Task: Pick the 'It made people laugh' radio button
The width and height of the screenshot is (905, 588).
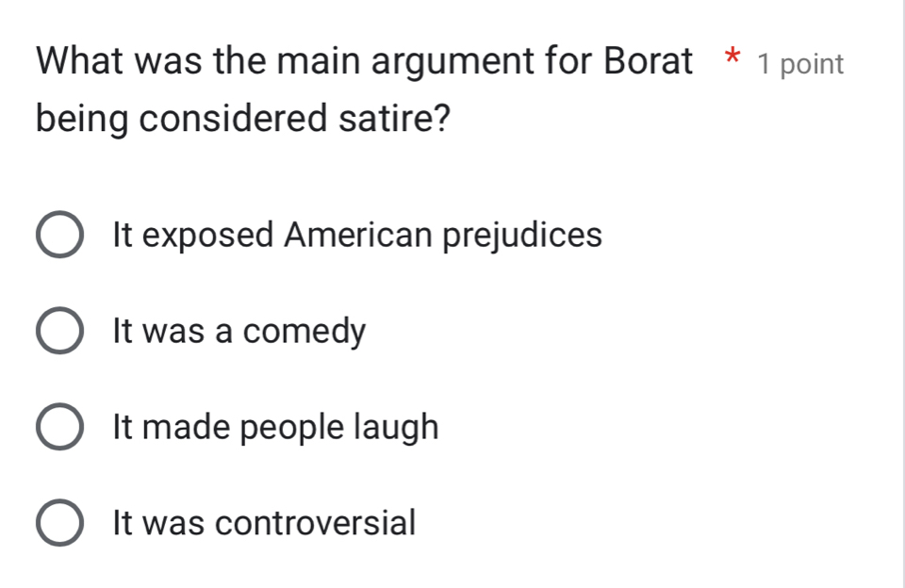Action: pos(58,428)
